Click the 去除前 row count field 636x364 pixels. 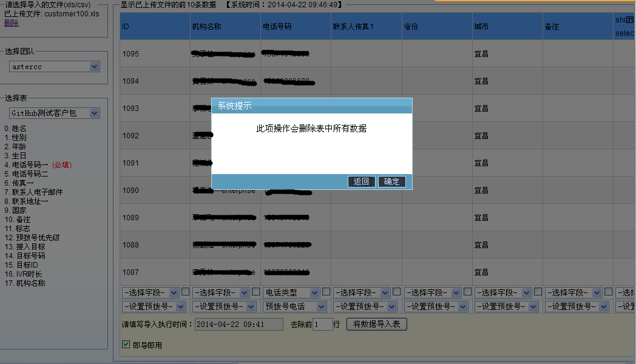click(x=322, y=325)
